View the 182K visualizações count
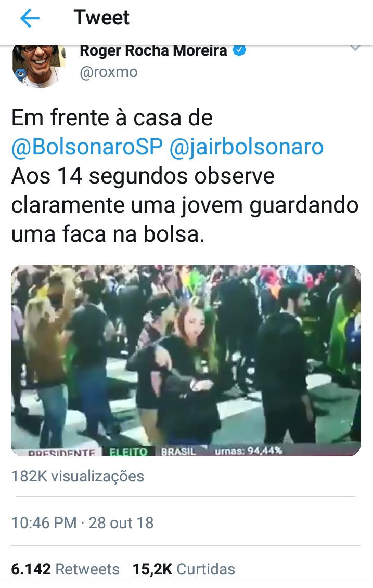 pos(78,476)
